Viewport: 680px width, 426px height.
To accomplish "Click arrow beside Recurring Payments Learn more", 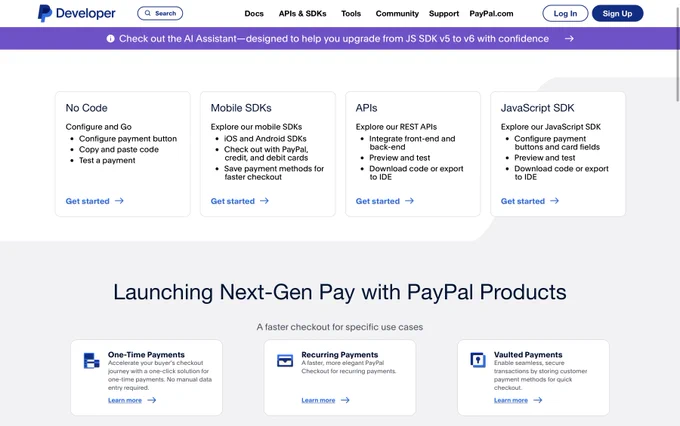I will click(345, 400).
